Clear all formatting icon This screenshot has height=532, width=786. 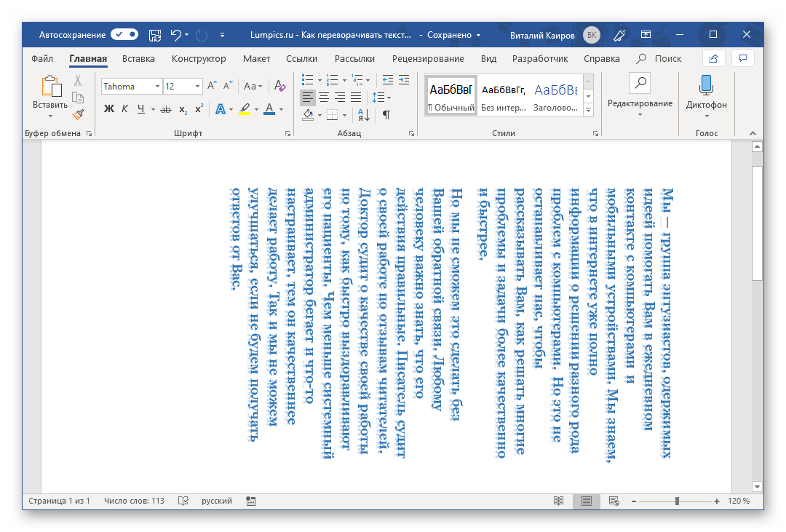(279, 86)
